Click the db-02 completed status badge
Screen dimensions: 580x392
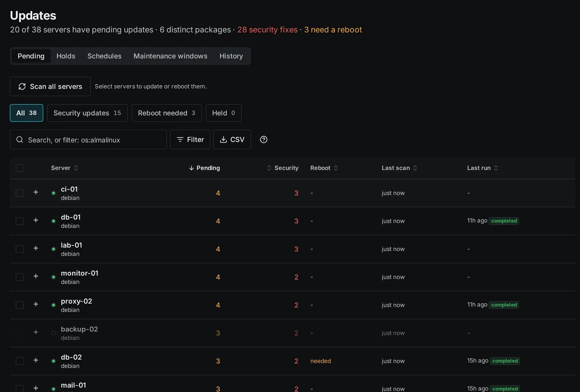coord(505,361)
